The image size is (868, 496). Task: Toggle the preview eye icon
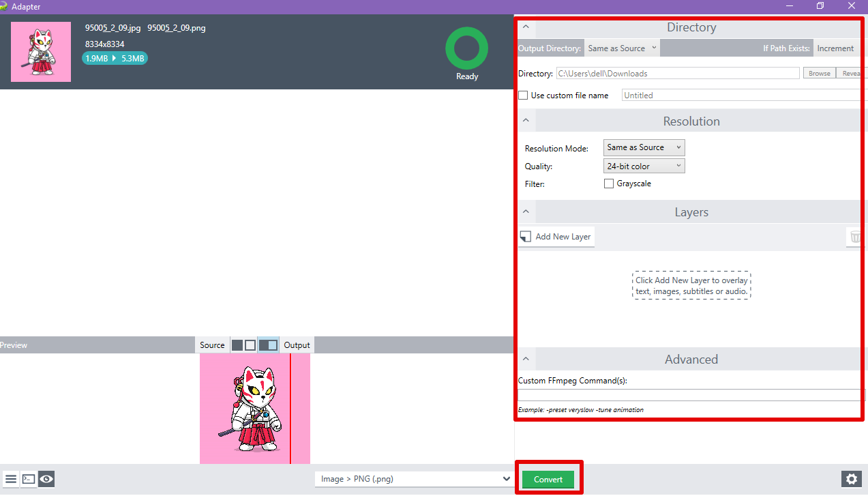[46, 479]
